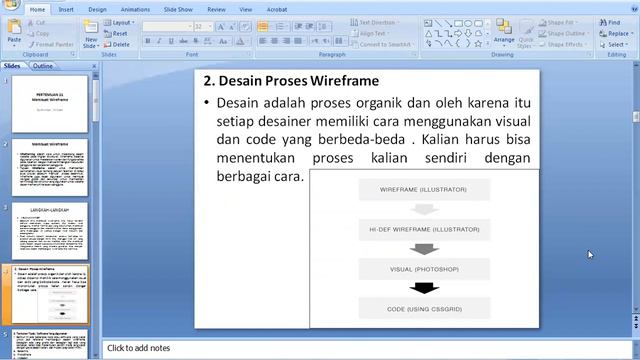Select slide 1 thumbnail PERTEMUAN 11
The width and height of the screenshot is (640, 360).
point(50,104)
